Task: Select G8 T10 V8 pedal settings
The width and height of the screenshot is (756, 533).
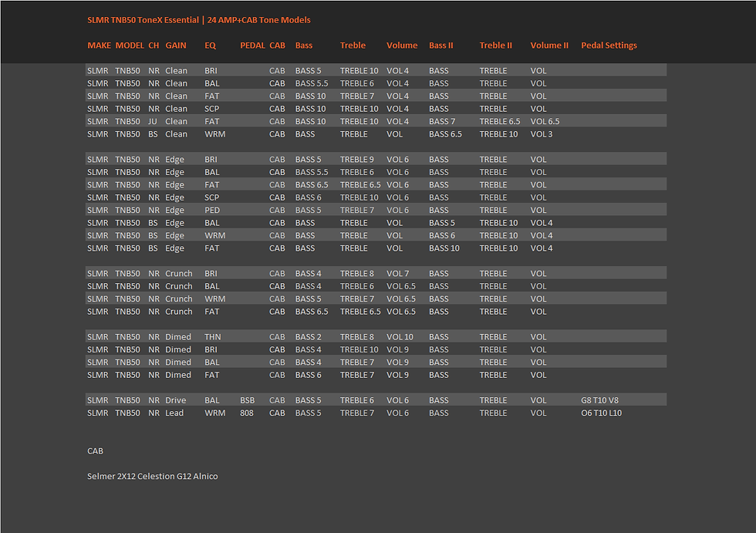Action: click(x=599, y=400)
